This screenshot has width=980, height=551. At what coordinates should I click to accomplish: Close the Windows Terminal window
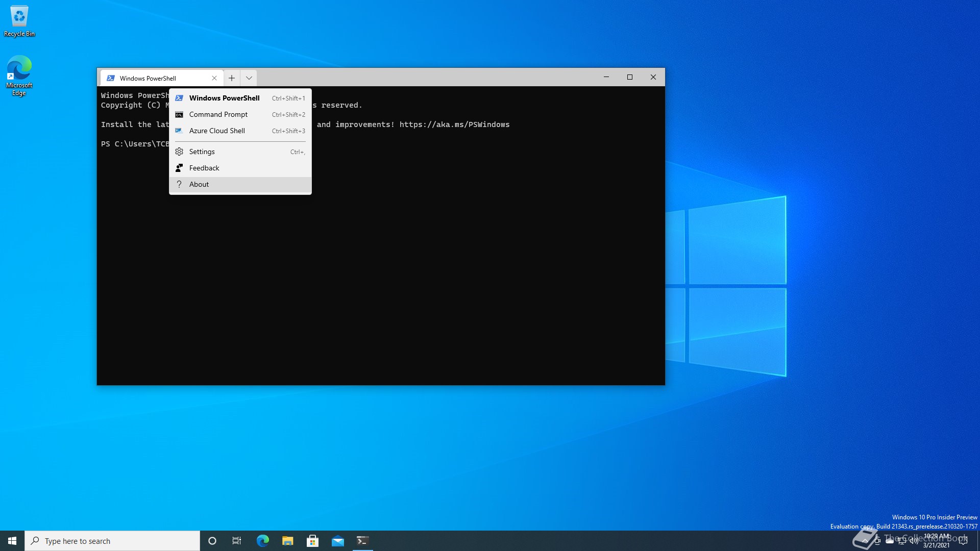[x=653, y=77]
